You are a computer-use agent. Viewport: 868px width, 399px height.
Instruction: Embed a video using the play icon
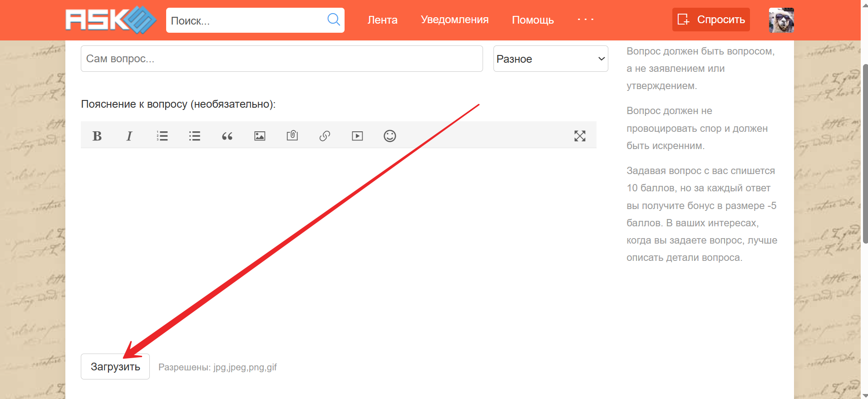point(357,136)
